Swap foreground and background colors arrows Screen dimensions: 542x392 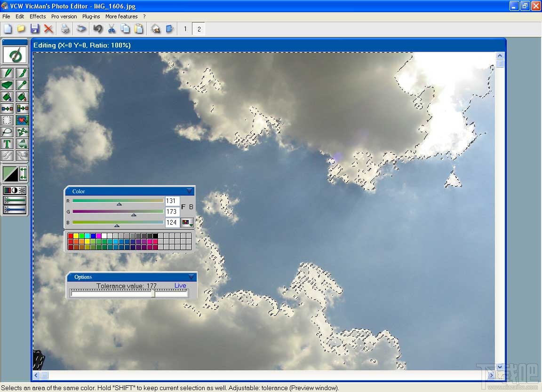click(23, 174)
